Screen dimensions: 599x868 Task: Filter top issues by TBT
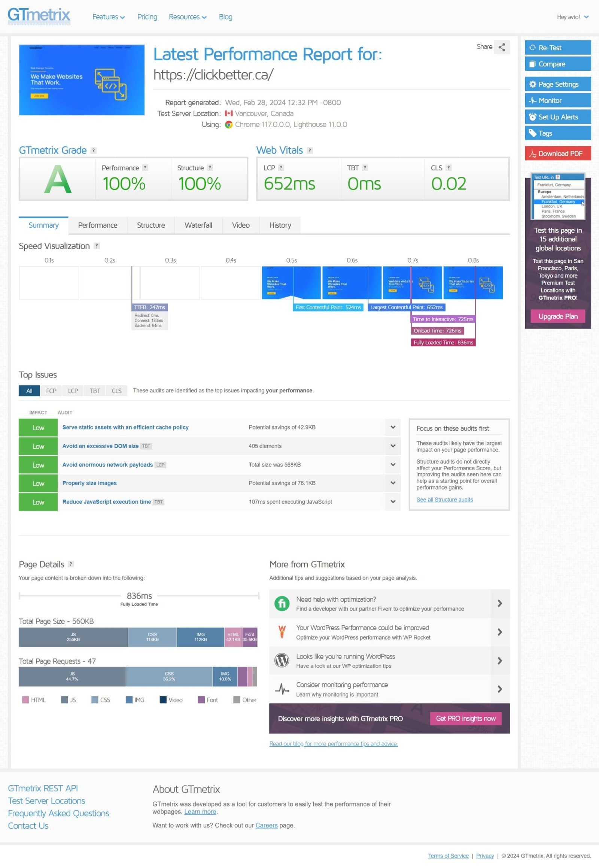[95, 391]
